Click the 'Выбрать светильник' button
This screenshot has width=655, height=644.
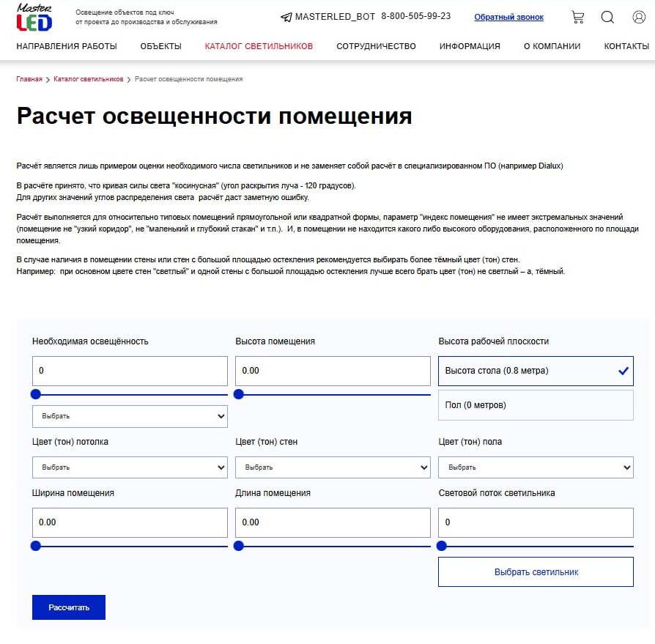click(536, 572)
